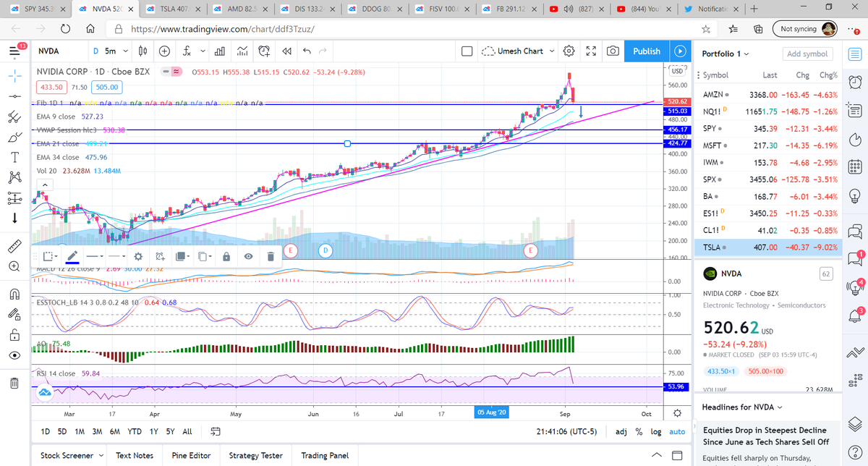The height and width of the screenshot is (466, 868).
Task: Select the MSFT watchlist row
Action: pyautogui.click(x=768, y=145)
